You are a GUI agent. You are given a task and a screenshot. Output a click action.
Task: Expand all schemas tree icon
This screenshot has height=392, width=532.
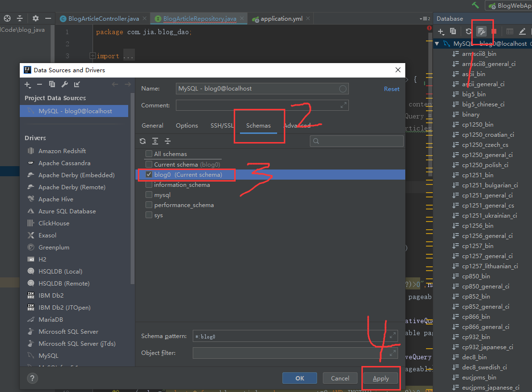(155, 141)
